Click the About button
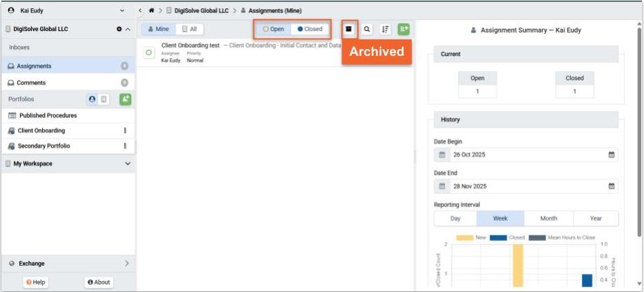 tap(99, 282)
